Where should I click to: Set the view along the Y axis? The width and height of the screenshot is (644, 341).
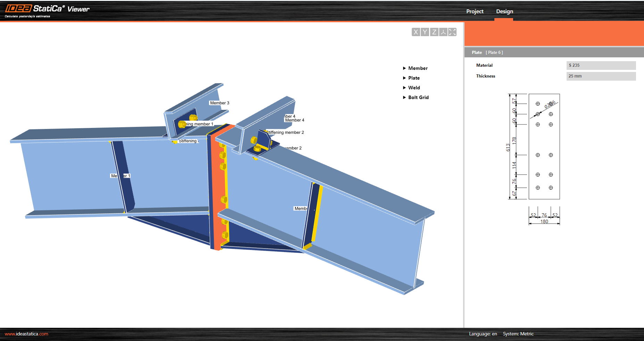[x=425, y=32]
